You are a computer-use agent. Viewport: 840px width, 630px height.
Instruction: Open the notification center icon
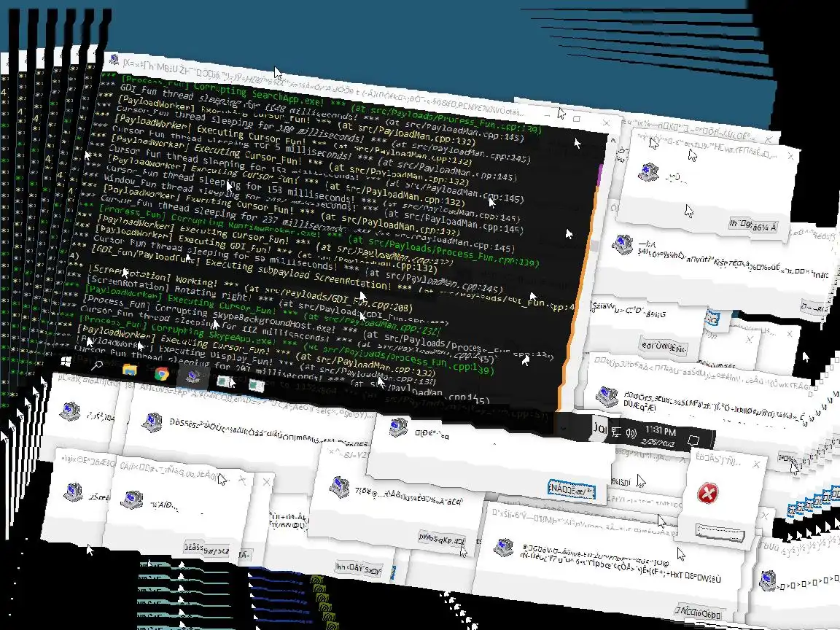point(693,441)
